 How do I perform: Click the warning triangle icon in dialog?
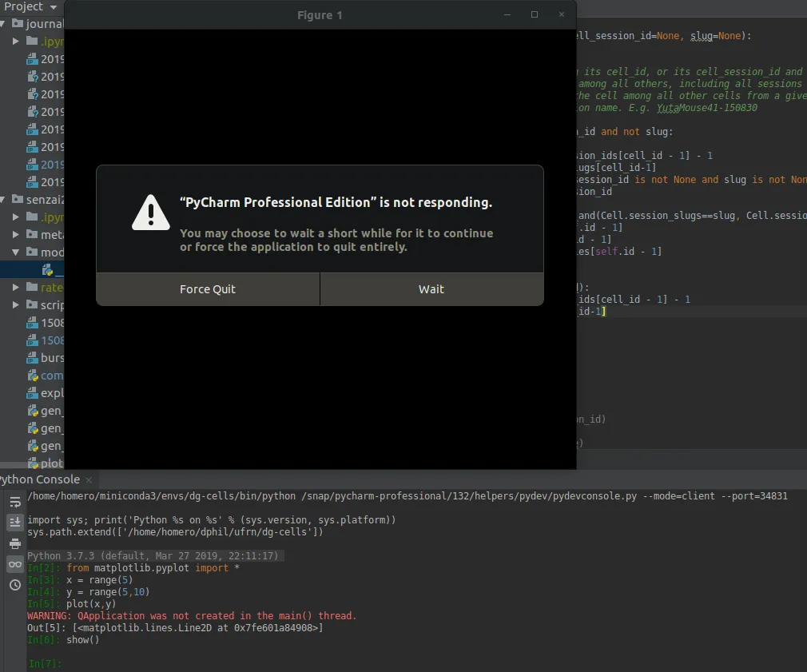[151, 213]
